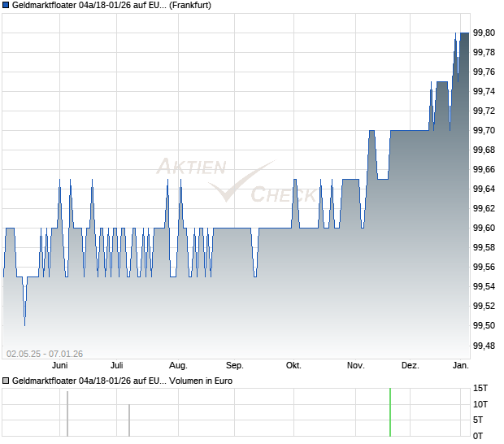Select the Dez. month axis label
This screenshot has height=444, width=504.
pos(411,366)
